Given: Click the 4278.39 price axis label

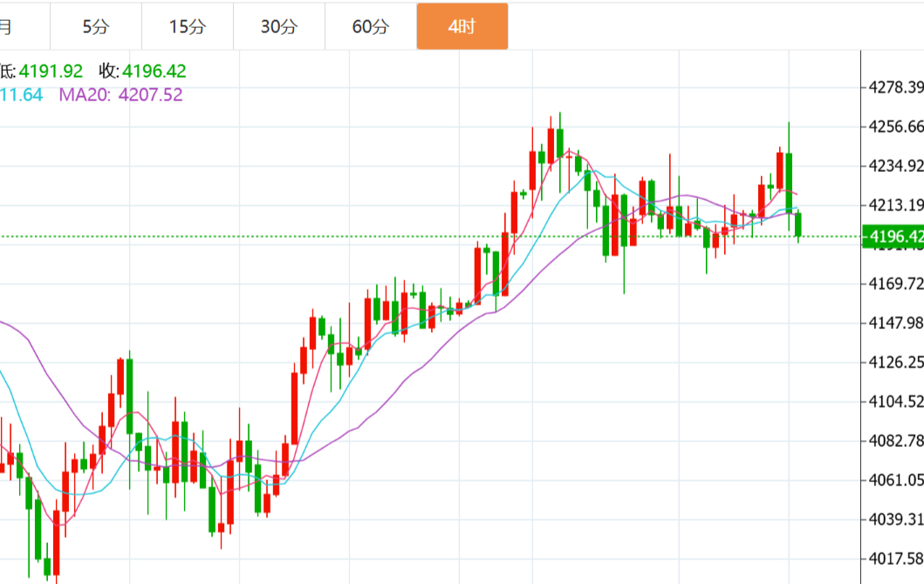Looking at the screenshot, I should coord(896,87).
